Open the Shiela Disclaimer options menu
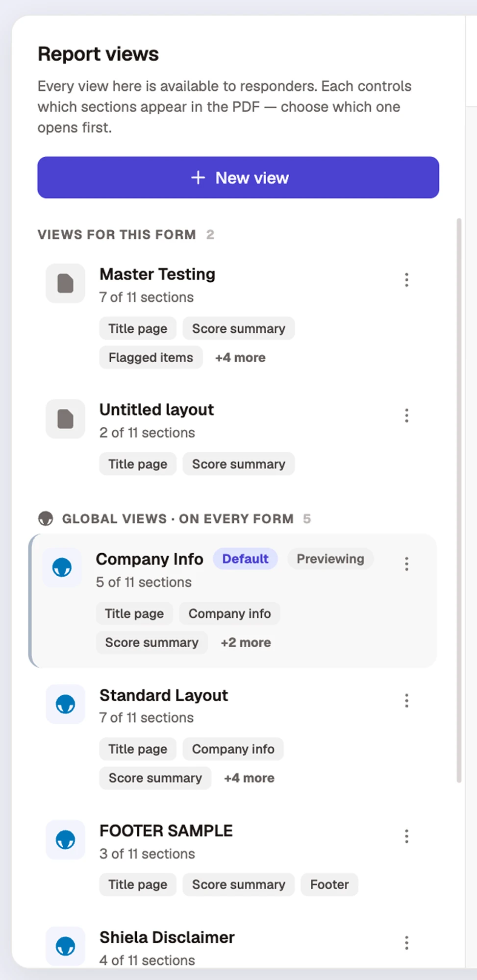The width and height of the screenshot is (477, 980). click(406, 943)
